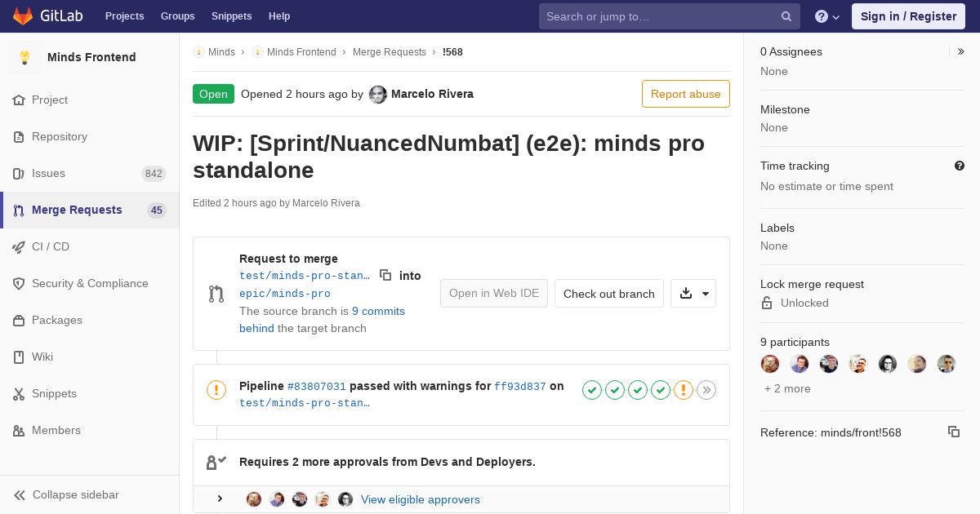This screenshot has height=514, width=980.
Task: Click Sign in / Register button
Action: coord(908,16)
